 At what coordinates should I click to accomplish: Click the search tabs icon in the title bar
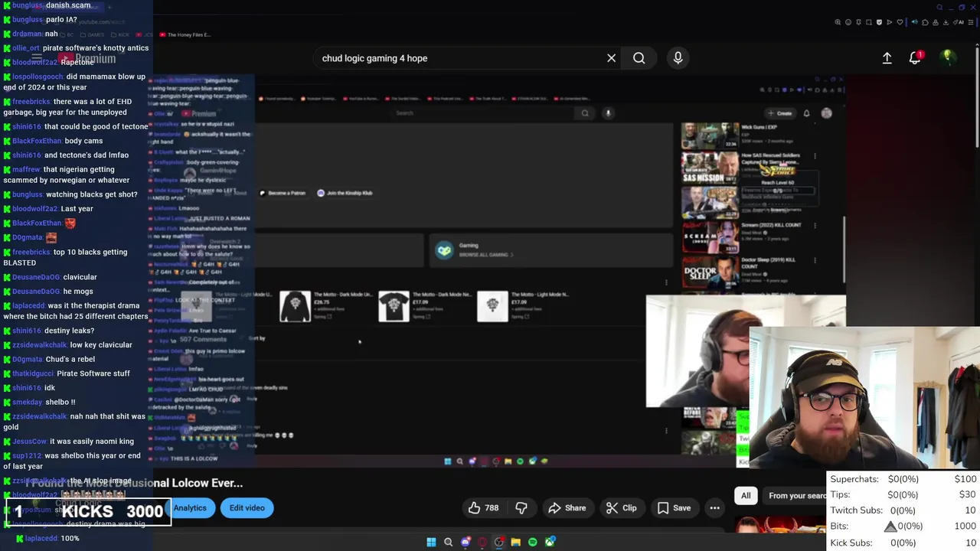click(939, 8)
